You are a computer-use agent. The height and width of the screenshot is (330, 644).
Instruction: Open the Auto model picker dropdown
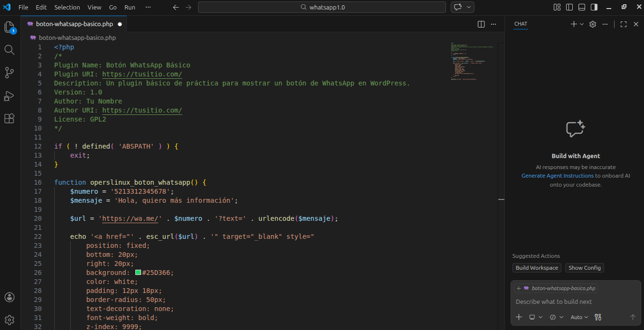tap(579, 317)
